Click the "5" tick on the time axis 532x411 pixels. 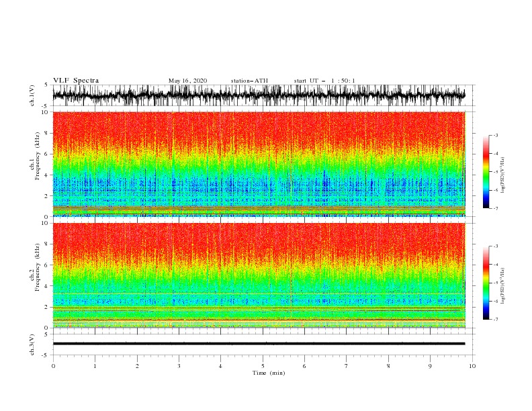click(x=263, y=366)
